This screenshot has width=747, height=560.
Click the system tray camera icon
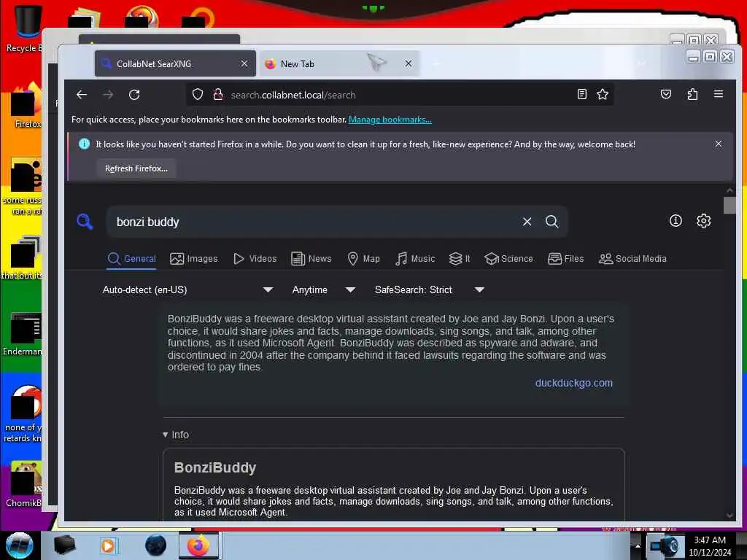(x=664, y=545)
